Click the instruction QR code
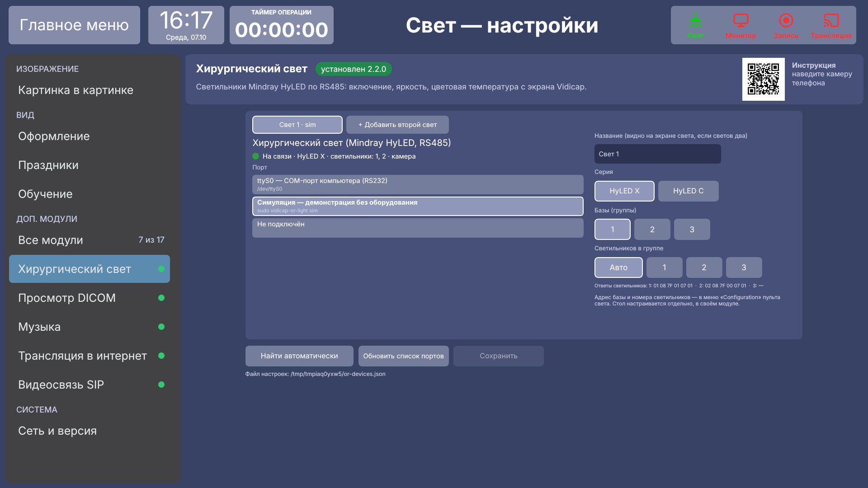The image size is (868, 488). [x=763, y=79]
